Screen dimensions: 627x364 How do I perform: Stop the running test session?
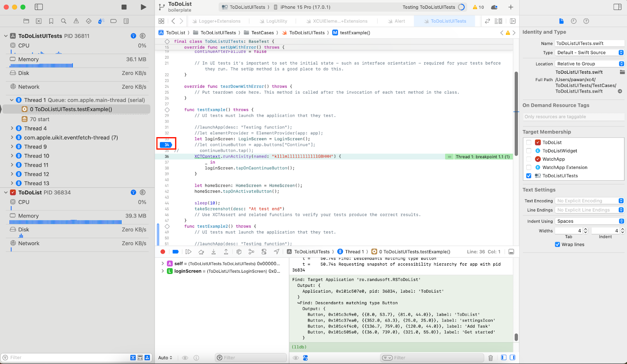click(124, 7)
